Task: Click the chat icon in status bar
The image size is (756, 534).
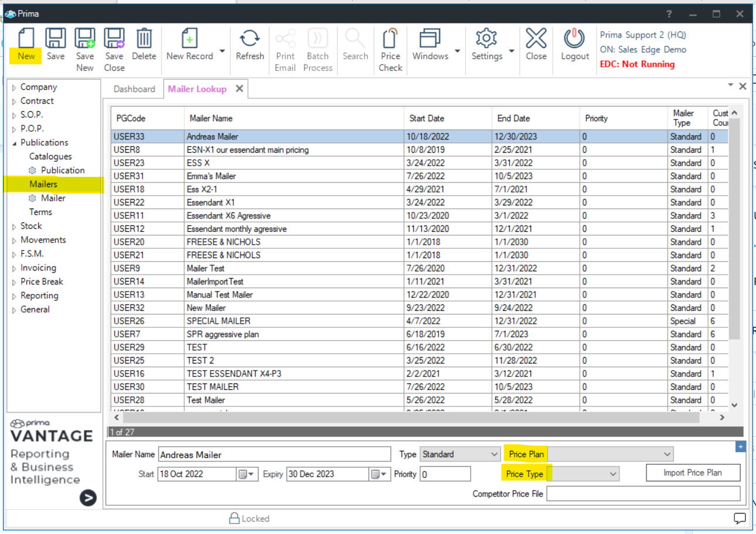Action: (740, 518)
